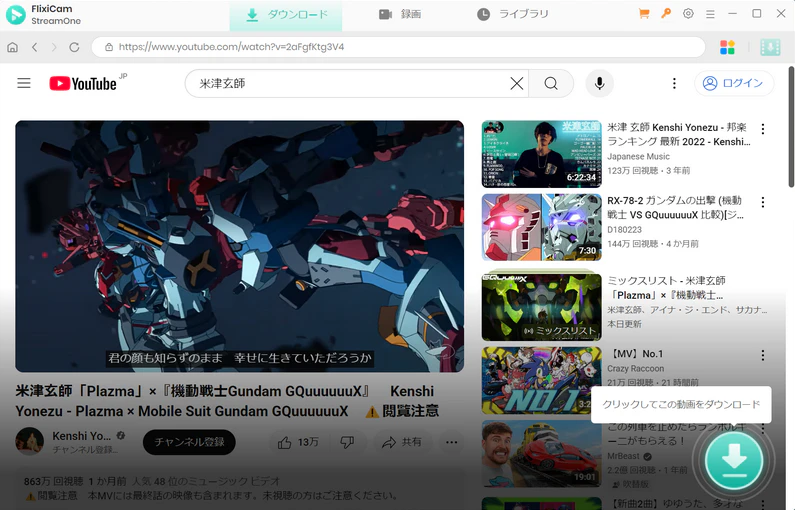
Task: Click RX-78-2 ガンダムの出撃 video title
Action: pyautogui.click(x=675, y=208)
